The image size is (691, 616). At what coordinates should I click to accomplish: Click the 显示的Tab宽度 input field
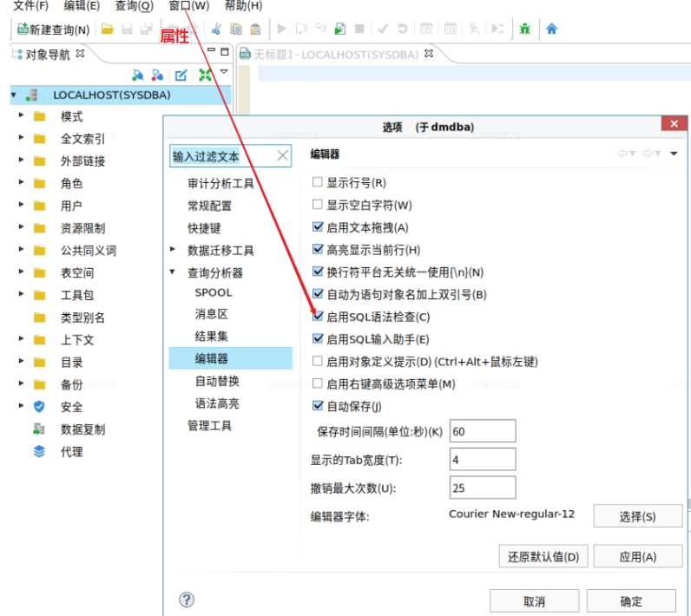[x=483, y=459]
